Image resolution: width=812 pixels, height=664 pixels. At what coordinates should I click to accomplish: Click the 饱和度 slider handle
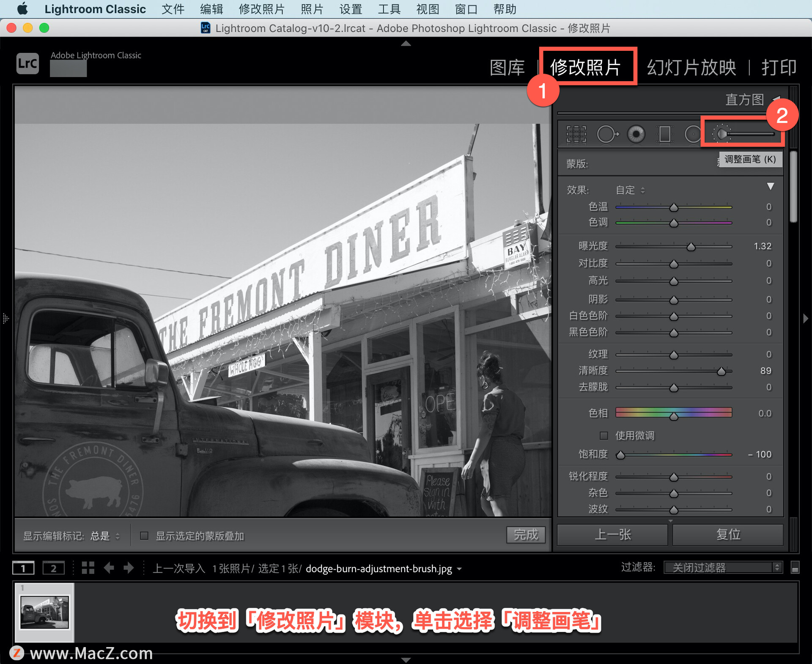pyautogui.click(x=620, y=455)
